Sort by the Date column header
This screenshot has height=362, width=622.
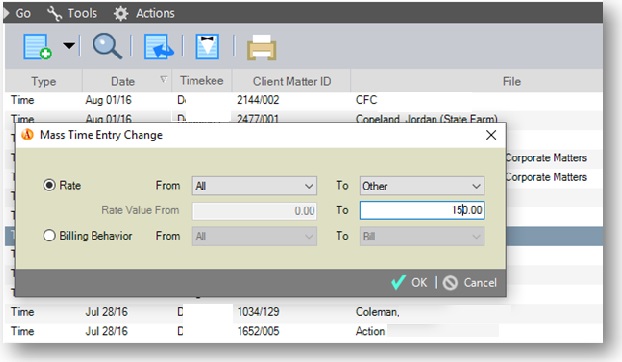tap(123, 81)
